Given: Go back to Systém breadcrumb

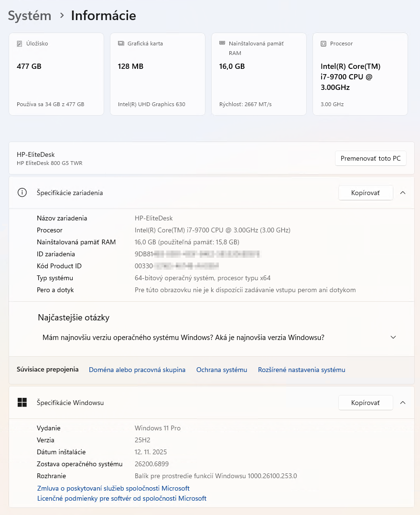Looking at the screenshot, I should [30, 16].
